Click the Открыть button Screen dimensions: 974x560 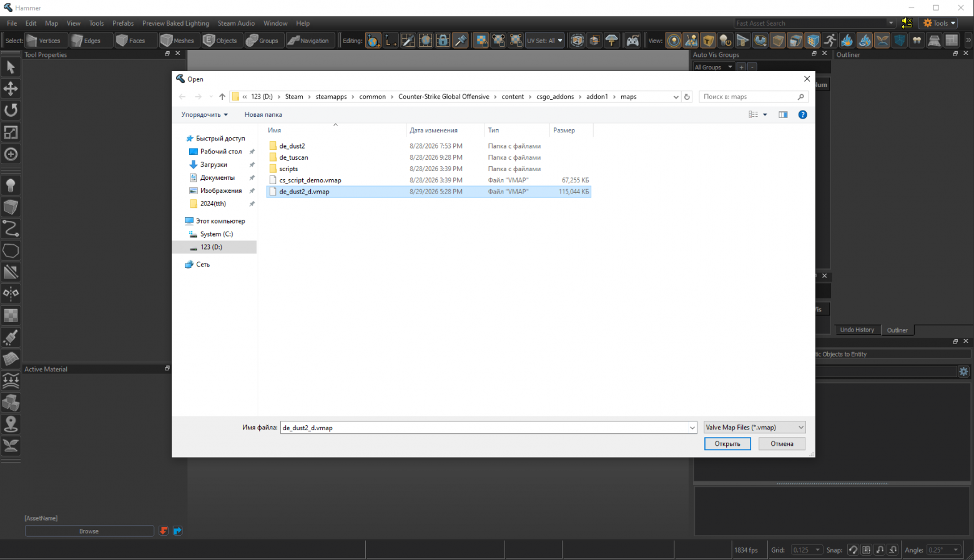click(x=727, y=444)
